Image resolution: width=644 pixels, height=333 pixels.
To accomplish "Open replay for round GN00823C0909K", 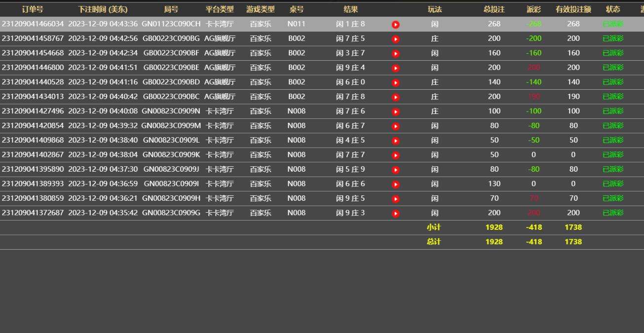I will coord(395,155).
